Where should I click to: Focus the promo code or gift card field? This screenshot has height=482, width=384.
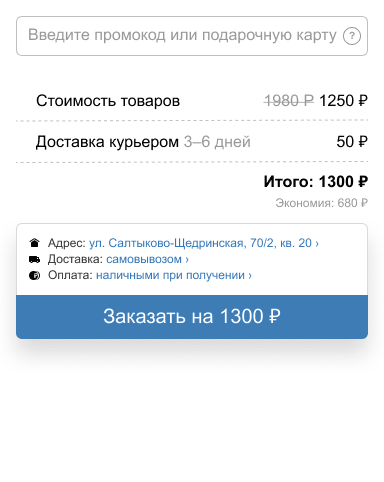[x=192, y=36]
